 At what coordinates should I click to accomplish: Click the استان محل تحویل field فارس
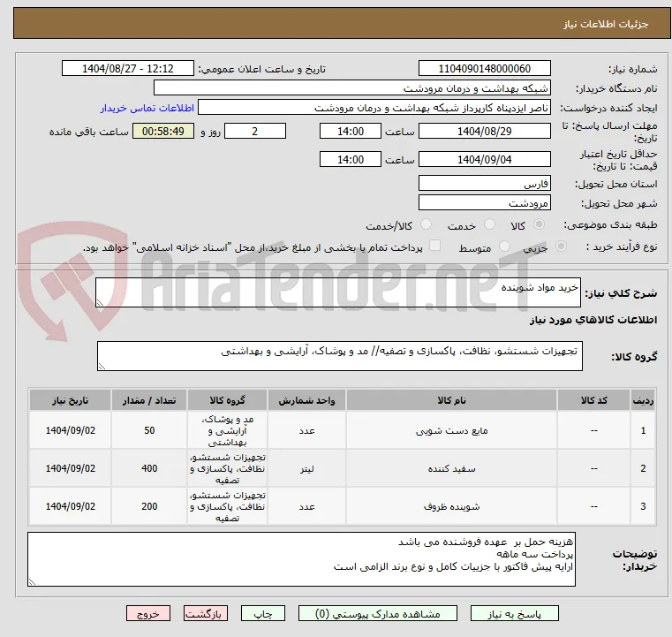(x=484, y=184)
